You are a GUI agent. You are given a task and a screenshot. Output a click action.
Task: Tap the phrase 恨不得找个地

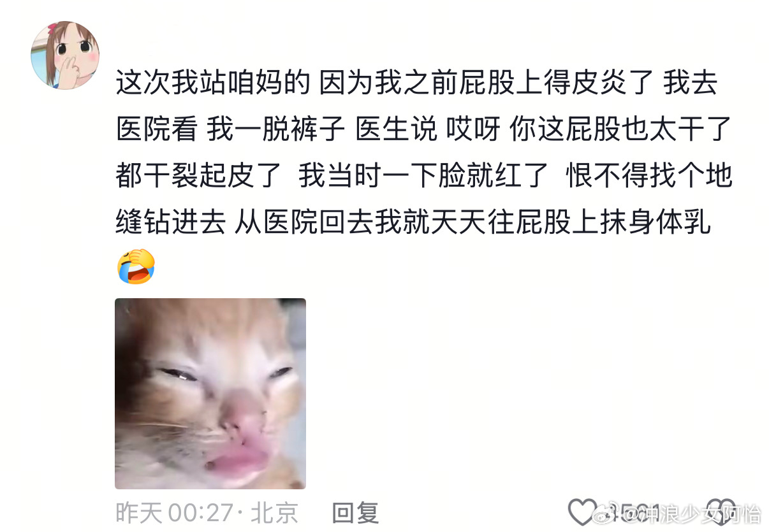pos(649,175)
